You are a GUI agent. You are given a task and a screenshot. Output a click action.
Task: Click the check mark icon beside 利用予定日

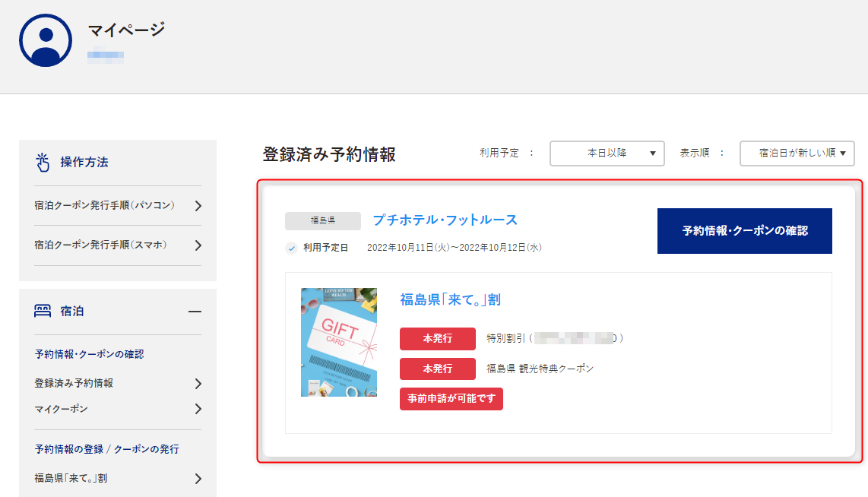[292, 248]
